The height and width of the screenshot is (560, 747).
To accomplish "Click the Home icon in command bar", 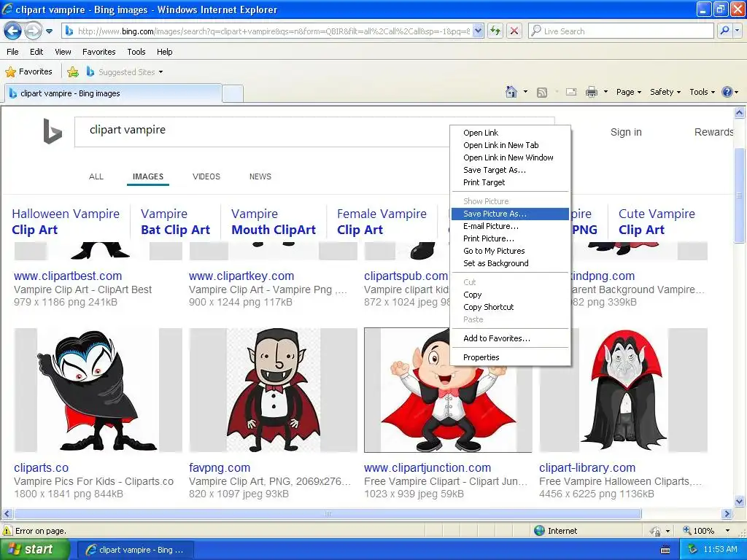I will (511, 92).
